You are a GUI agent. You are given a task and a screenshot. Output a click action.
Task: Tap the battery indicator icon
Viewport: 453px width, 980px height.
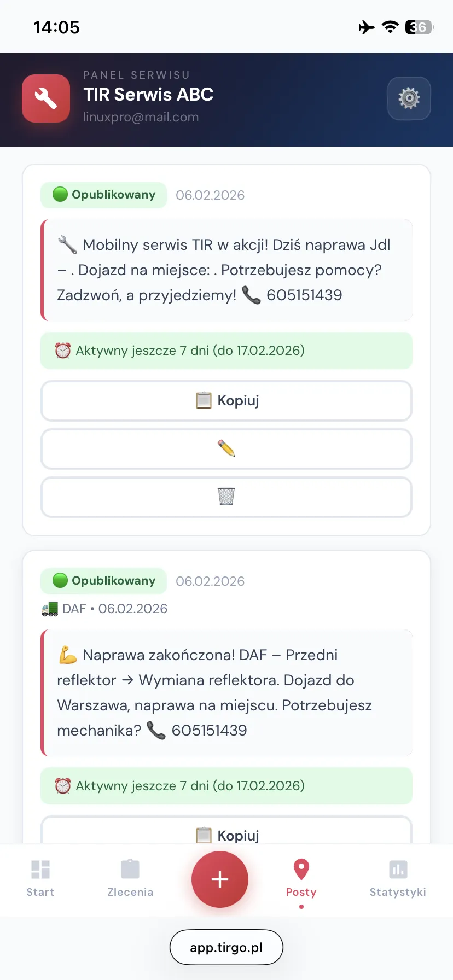pos(419,27)
